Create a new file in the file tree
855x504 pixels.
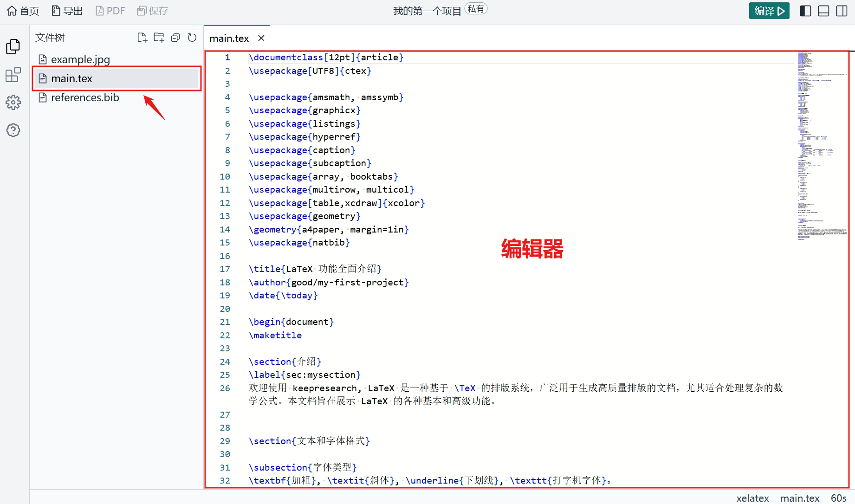click(x=142, y=37)
